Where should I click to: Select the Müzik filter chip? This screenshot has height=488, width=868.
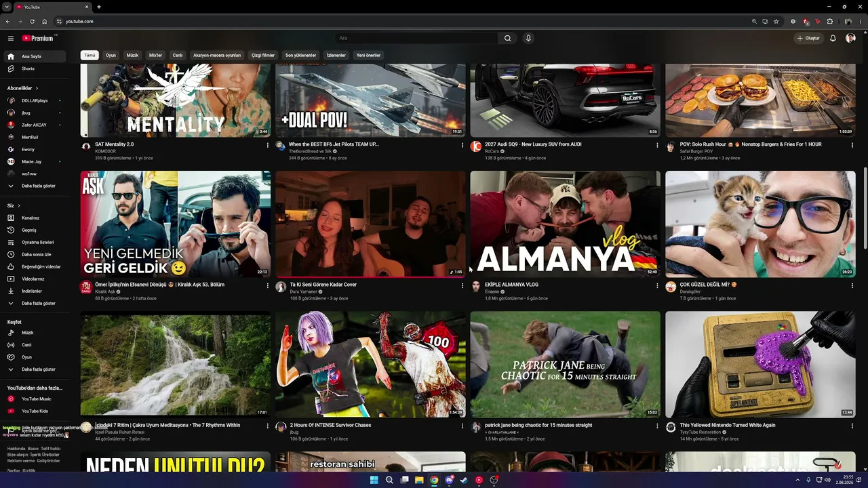tap(132, 55)
